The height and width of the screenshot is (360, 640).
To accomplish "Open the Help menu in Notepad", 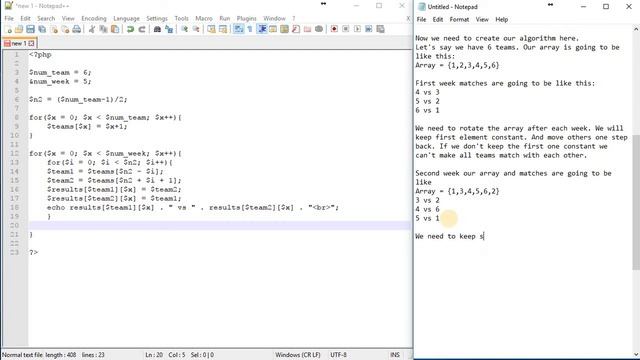I will [x=502, y=19].
